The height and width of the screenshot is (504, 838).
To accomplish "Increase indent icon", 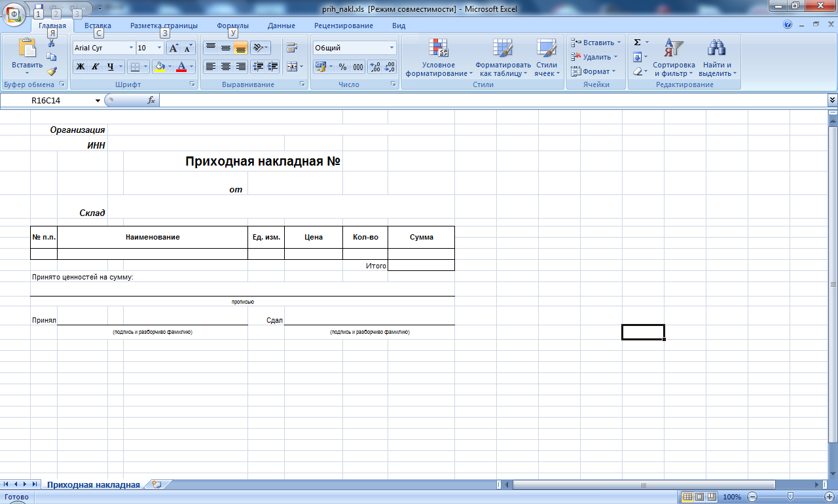I will 273,67.
